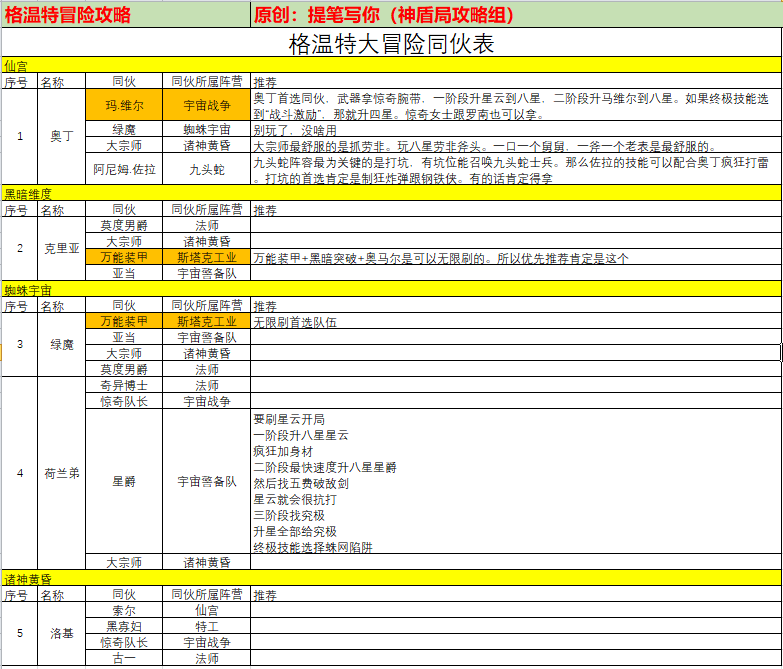The width and height of the screenshot is (783, 669).
Task: Click the 黑暗维度 section header row
Action: (392, 193)
